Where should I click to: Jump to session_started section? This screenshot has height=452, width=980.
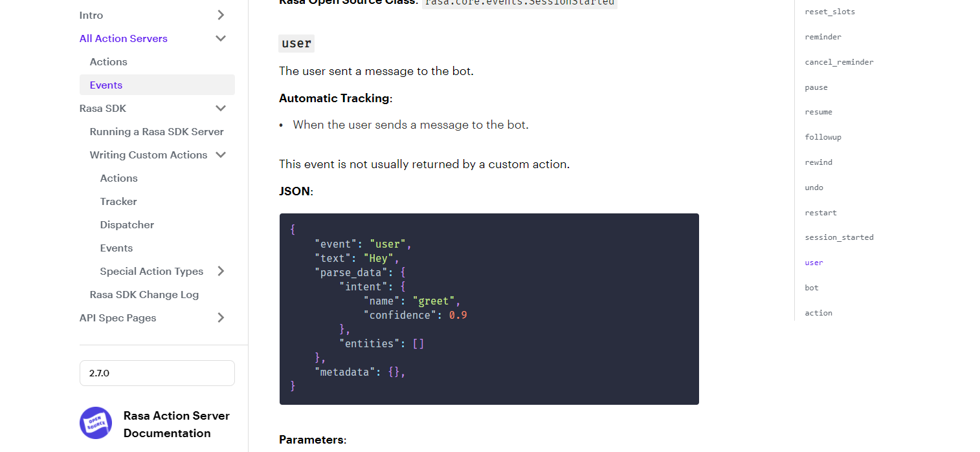click(x=839, y=237)
